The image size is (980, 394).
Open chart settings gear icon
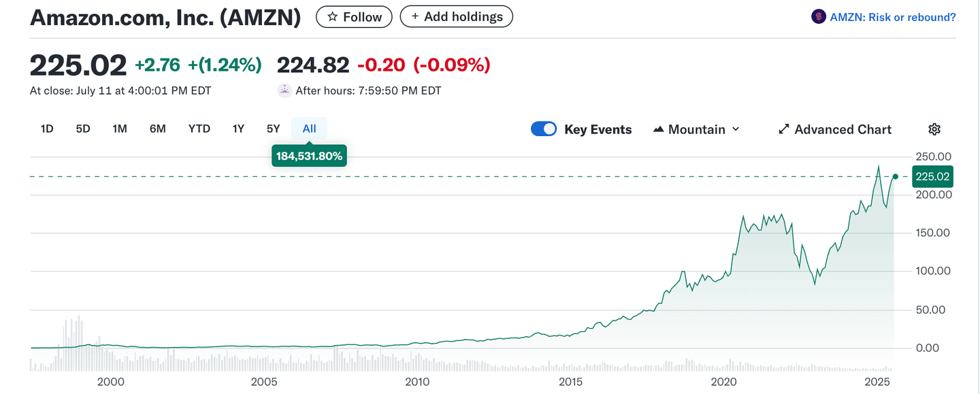click(x=934, y=129)
